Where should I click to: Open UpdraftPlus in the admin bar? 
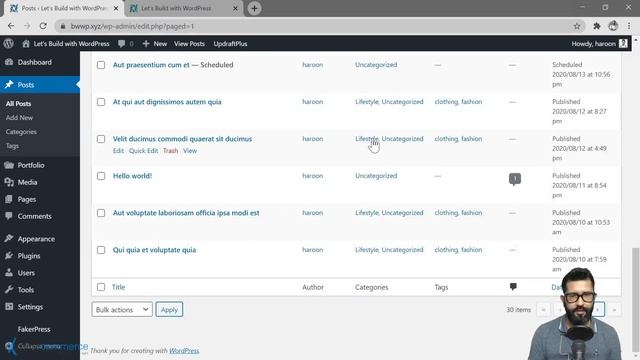230,44
